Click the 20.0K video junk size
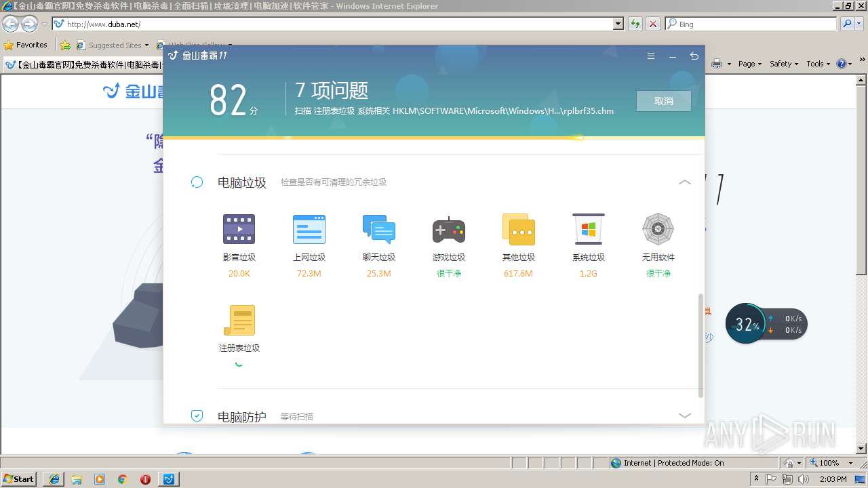The image size is (868, 488). (239, 274)
